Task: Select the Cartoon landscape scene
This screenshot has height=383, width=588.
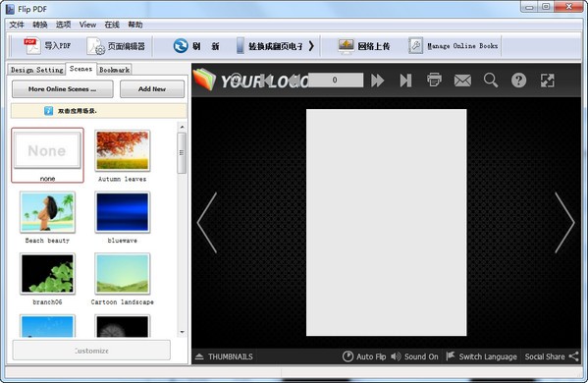Action: (x=123, y=279)
